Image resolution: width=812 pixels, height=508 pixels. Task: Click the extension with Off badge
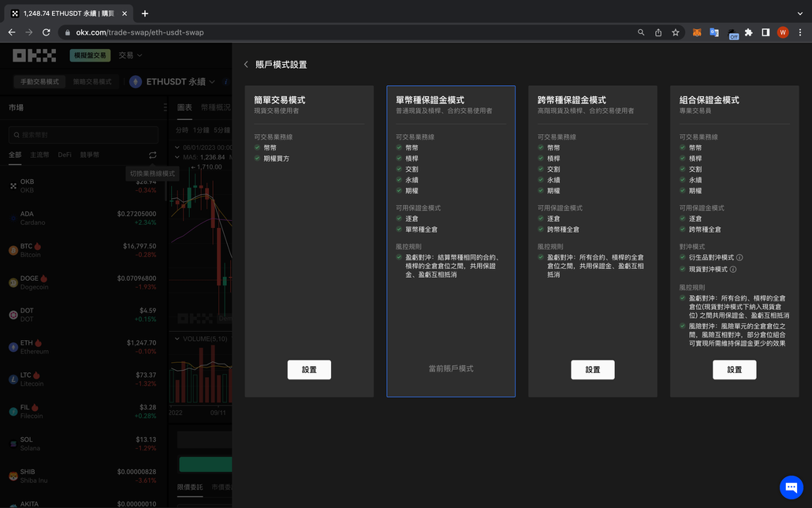coord(732,34)
